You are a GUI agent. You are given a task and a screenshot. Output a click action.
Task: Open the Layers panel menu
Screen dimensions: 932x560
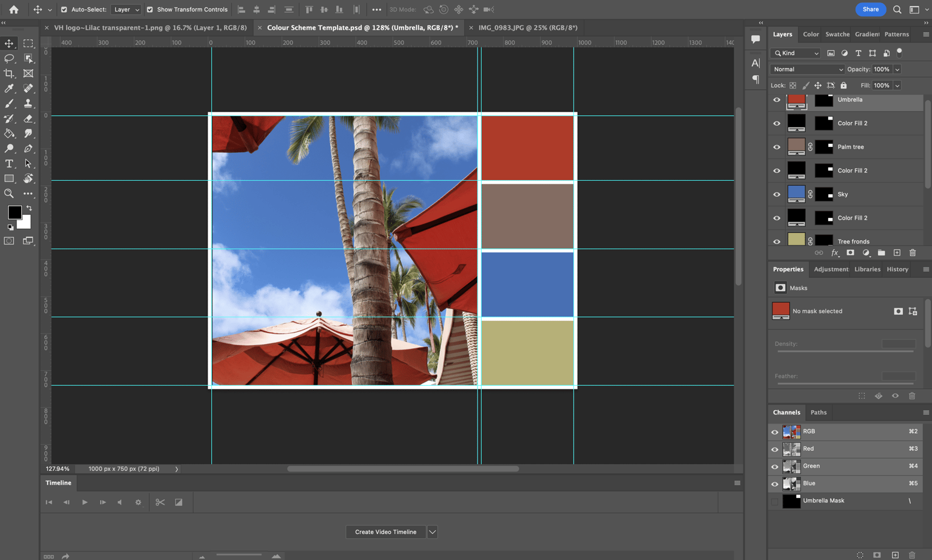926,35
